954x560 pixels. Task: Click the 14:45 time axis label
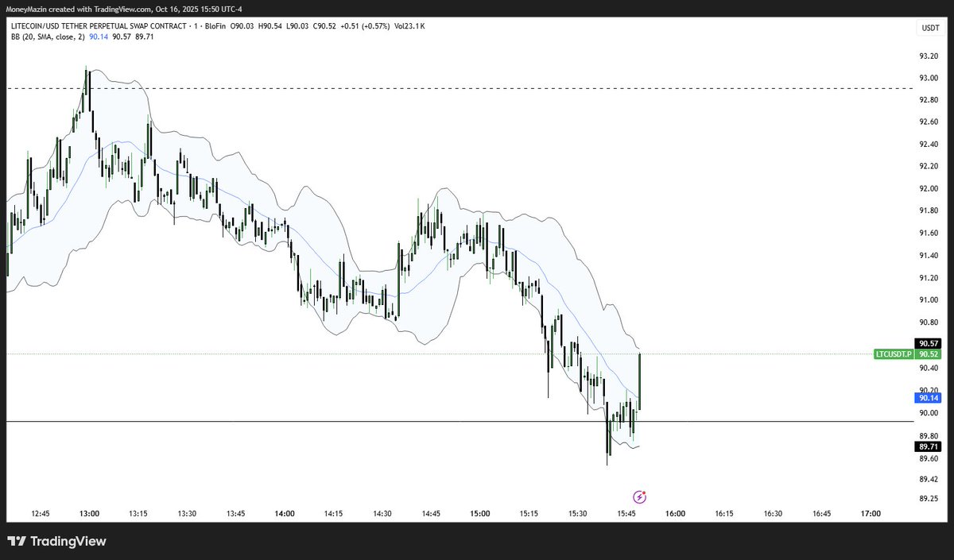tap(431, 514)
